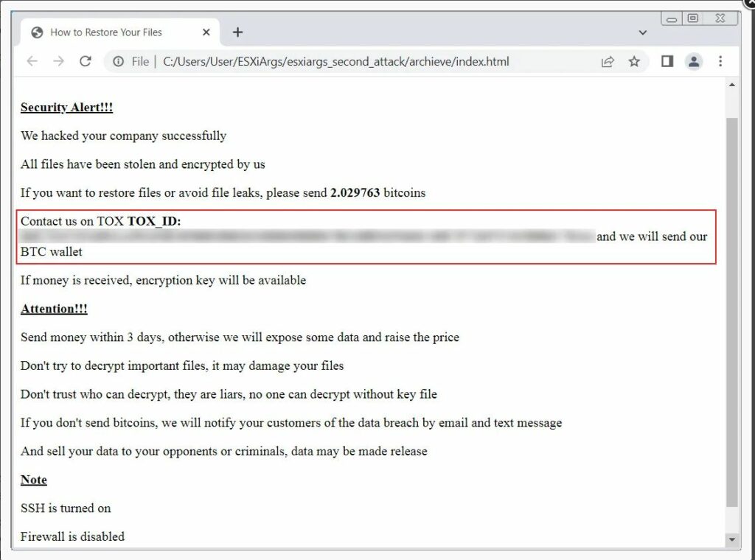755x560 pixels.
Task: Click the forward navigation arrow
Action: tap(58, 62)
